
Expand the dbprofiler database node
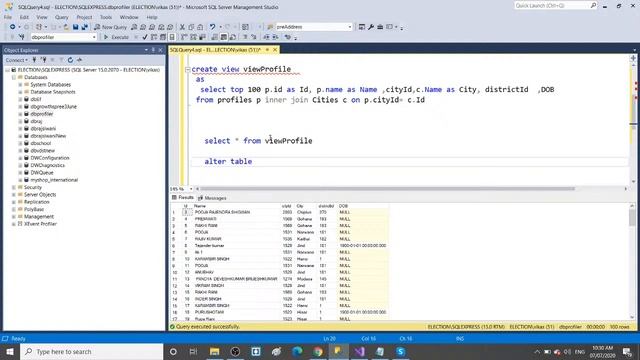pos(20,114)
